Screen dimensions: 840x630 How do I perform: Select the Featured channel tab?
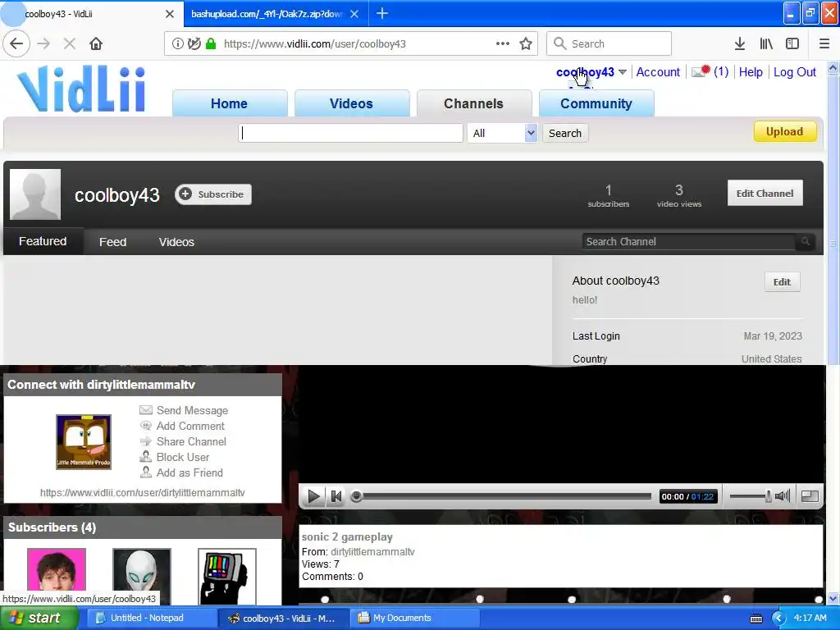tap(43, 241)
